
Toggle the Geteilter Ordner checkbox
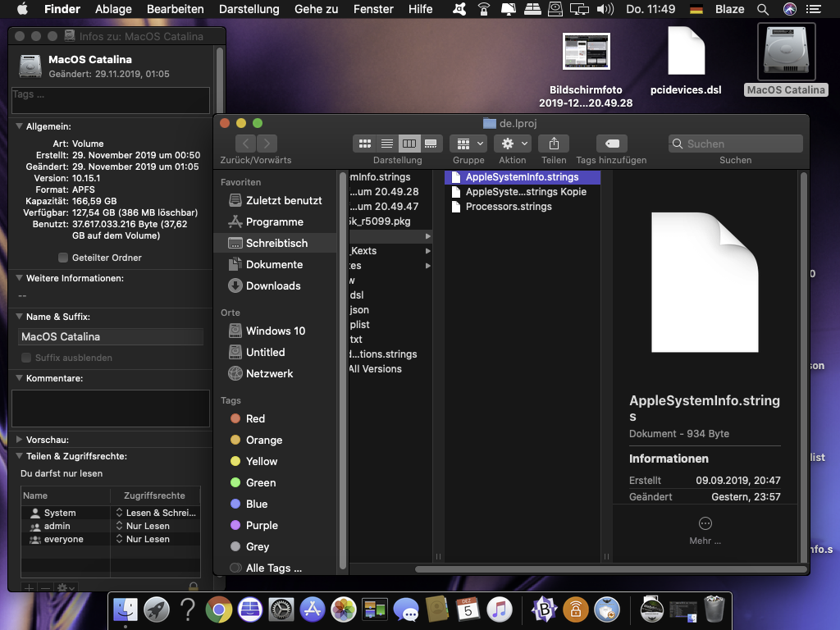tap(63, 258)
